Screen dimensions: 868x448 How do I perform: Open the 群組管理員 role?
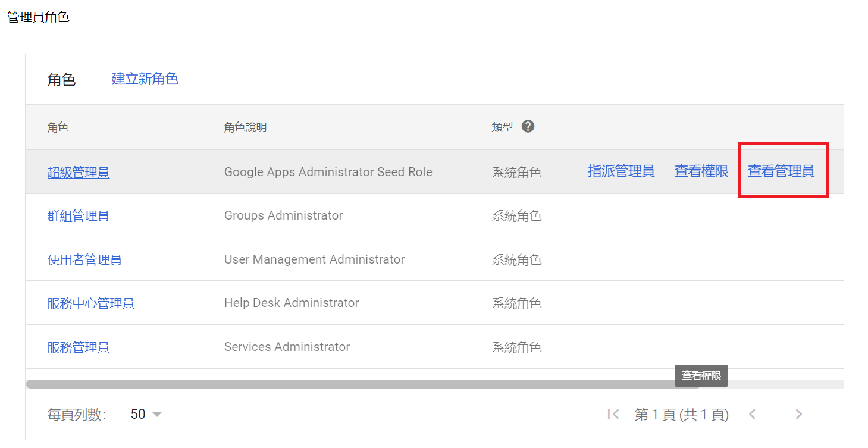click(78, 216)
